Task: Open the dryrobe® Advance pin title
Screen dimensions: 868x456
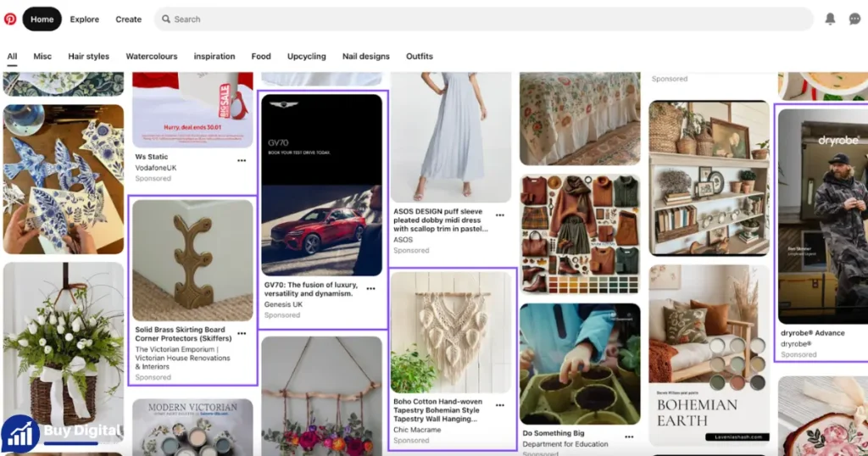Action: [813, 332]
